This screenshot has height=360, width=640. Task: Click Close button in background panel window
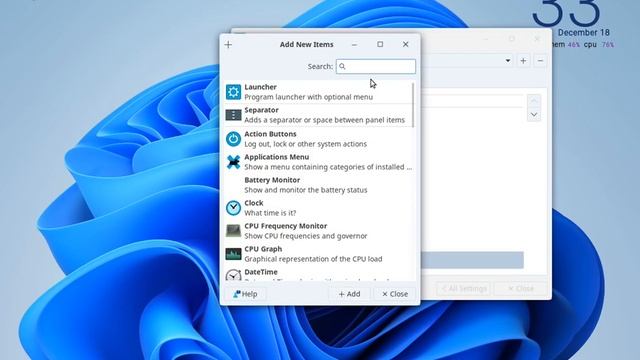520,289
